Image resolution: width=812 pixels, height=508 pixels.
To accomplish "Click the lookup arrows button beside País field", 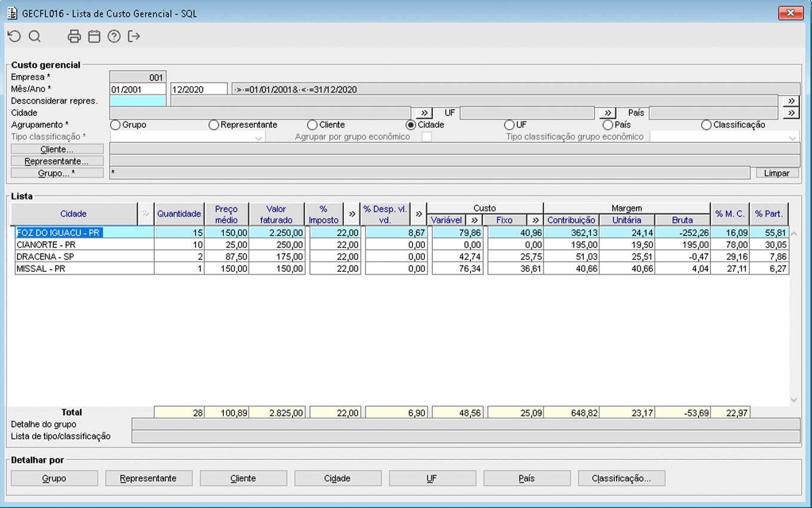I will coord(791,113).
